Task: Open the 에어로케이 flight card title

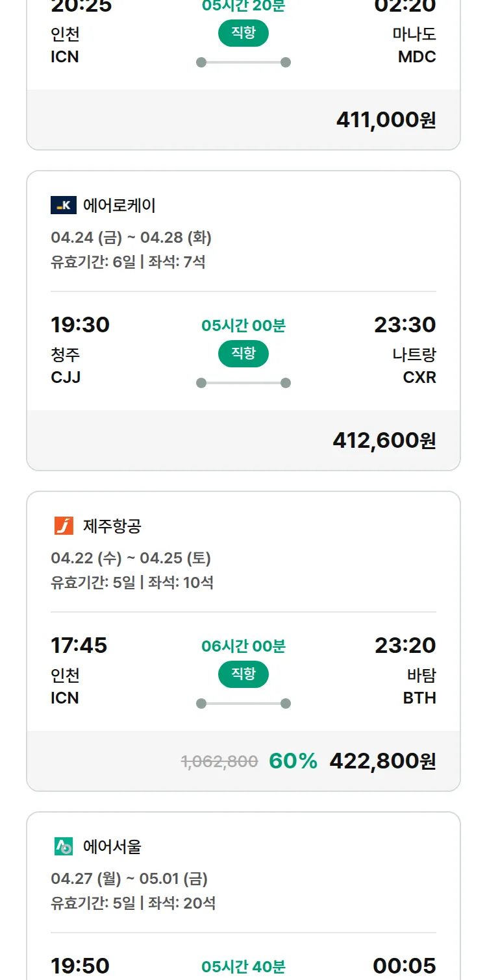Action: point(119,206)
